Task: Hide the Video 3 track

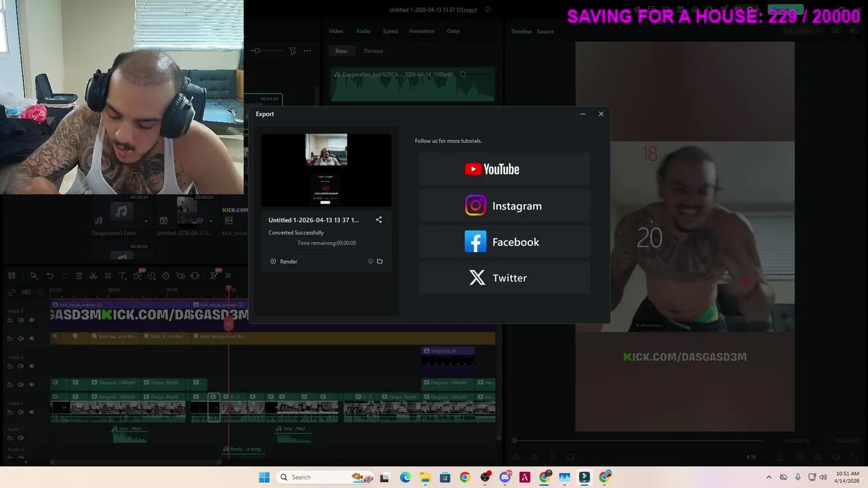Action: click(x=31, y=366)
